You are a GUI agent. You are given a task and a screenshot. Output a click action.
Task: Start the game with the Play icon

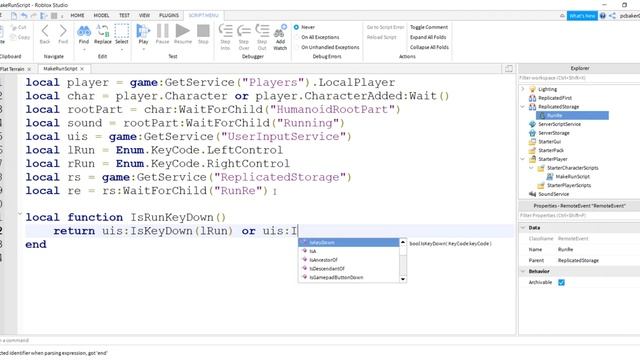coord(143,31)
